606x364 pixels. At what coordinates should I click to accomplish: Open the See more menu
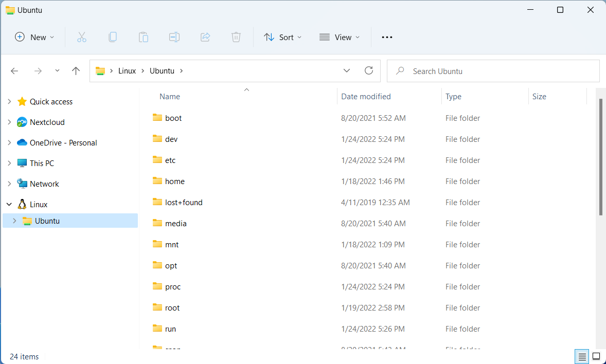point(387,37)
